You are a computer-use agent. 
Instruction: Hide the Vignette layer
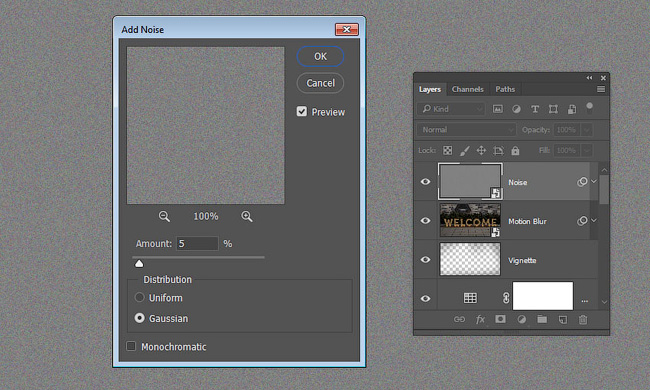click(x=425, y=259)
